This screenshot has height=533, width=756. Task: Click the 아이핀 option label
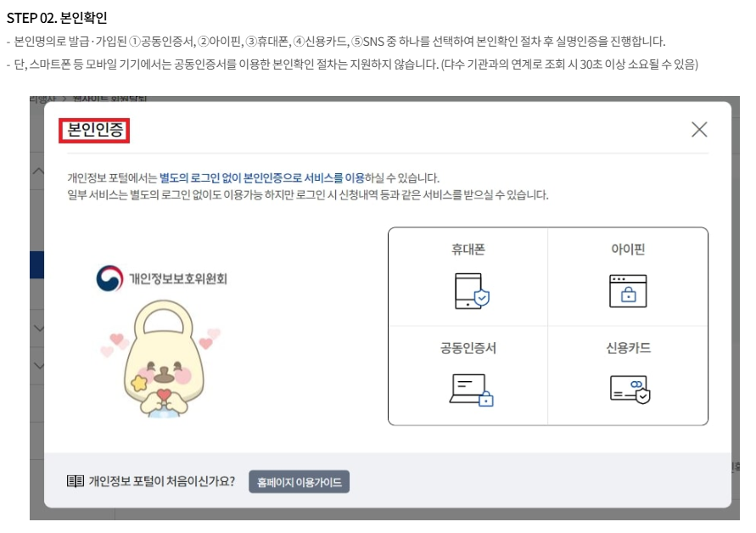pos(628,250)
